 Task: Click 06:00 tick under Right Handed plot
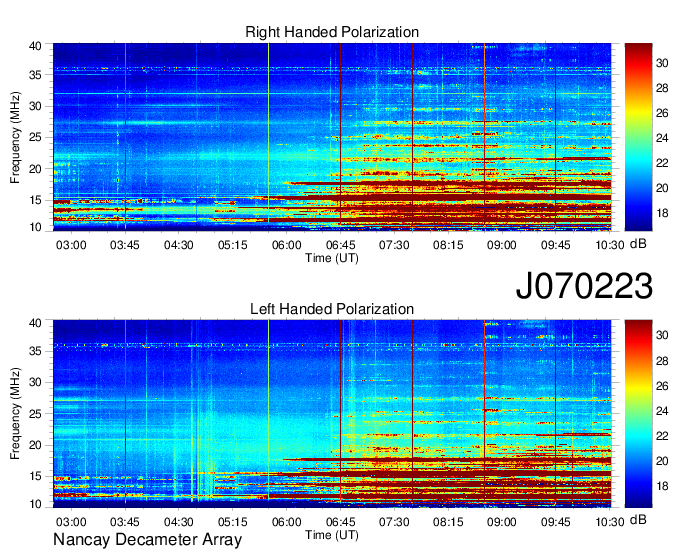pos(287,245)
